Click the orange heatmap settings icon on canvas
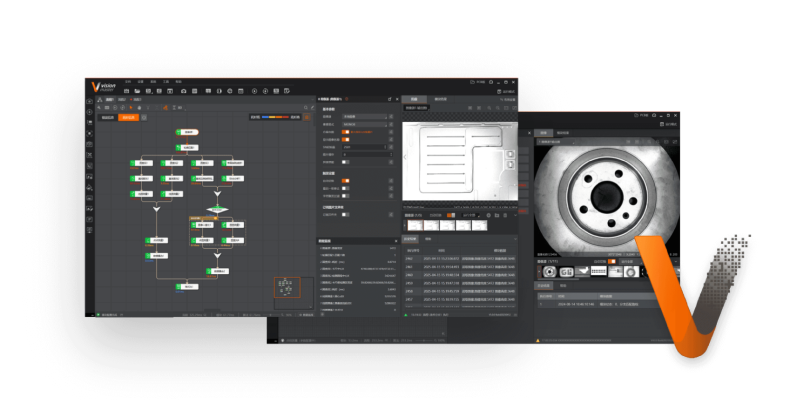The image size is (801, 400). pyautogui.click(x=308, y=117)
